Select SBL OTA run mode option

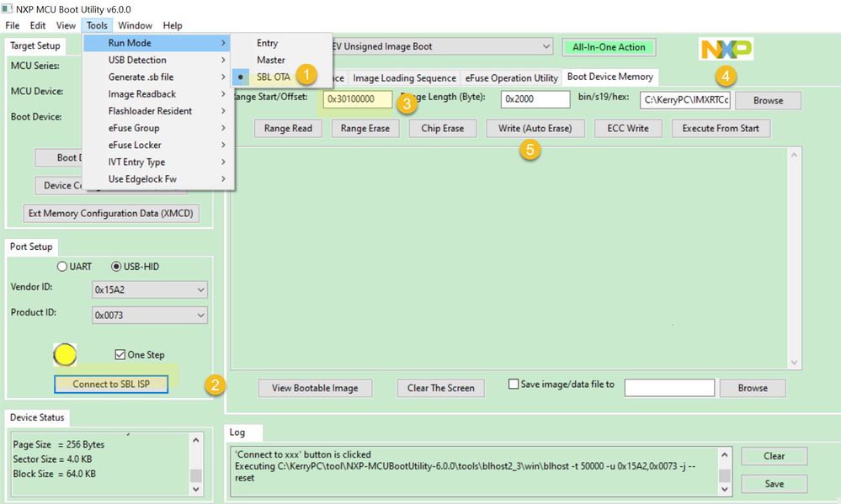pos(274,77)
